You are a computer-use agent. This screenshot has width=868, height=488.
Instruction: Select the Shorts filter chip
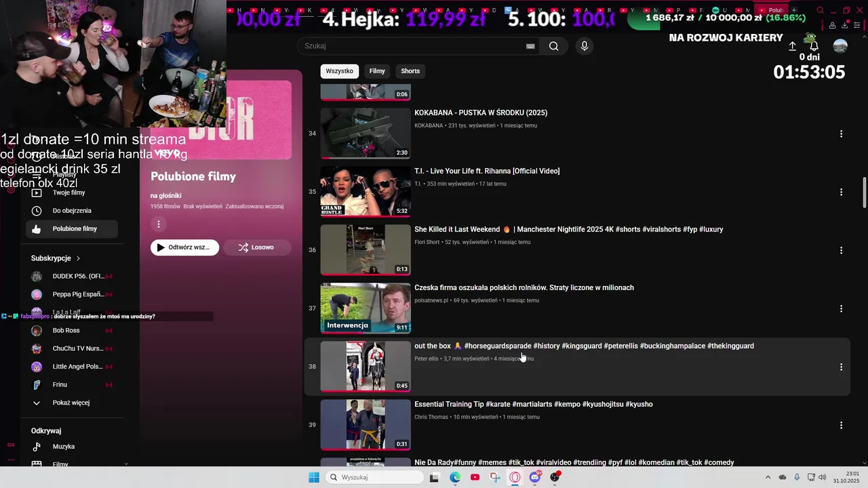point(410,71)
